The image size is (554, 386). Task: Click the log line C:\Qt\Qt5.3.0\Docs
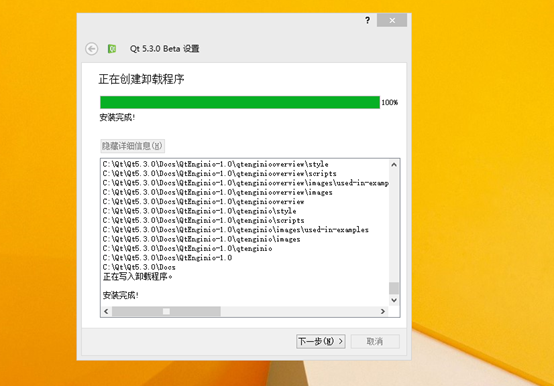point(139,267)
